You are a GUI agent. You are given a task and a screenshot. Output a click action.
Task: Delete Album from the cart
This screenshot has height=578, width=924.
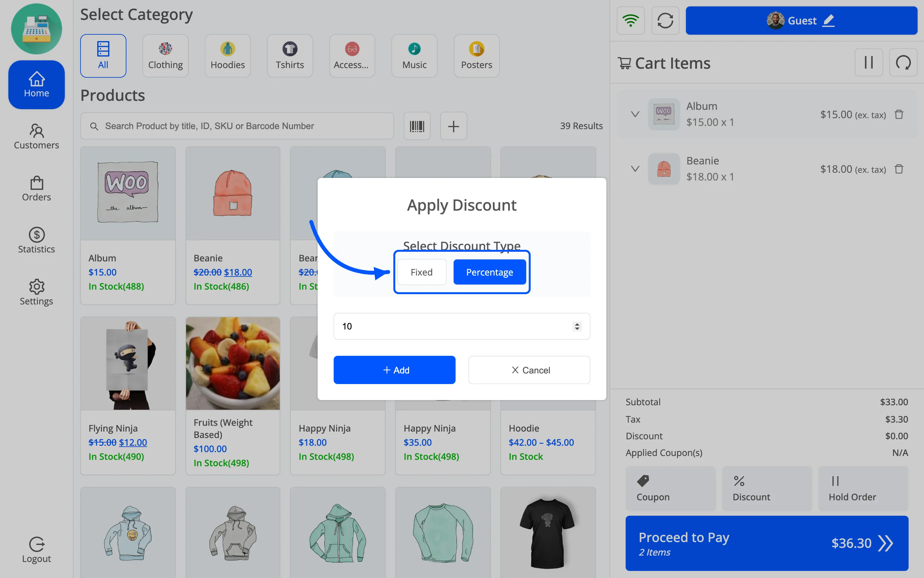click(899, 114)
